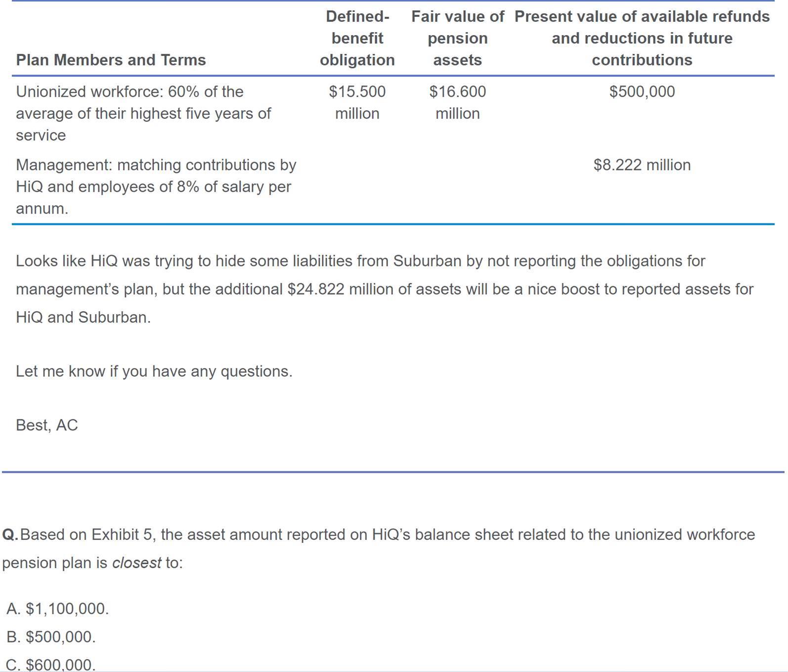Select the "$500,000" table cell for unionized workforce
The width and height of the screenshot is (788, 672).
[642, 91]
